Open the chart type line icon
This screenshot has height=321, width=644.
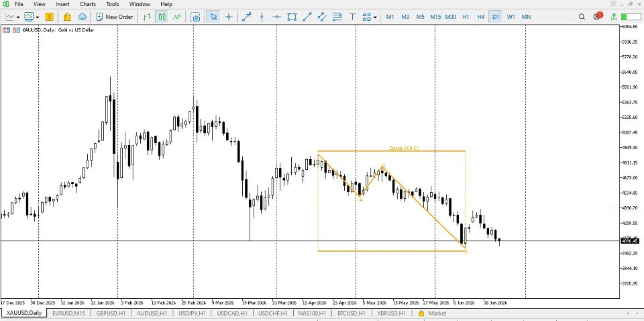click(10, 17)
